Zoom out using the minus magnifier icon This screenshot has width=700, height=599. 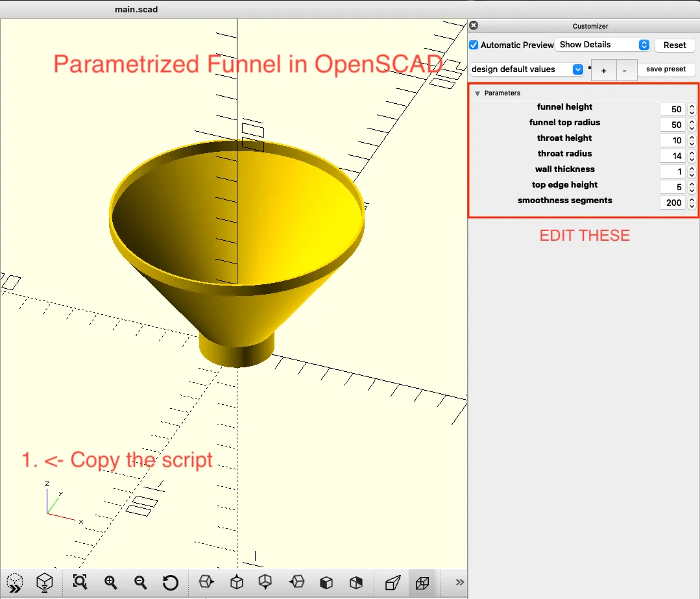141,582
